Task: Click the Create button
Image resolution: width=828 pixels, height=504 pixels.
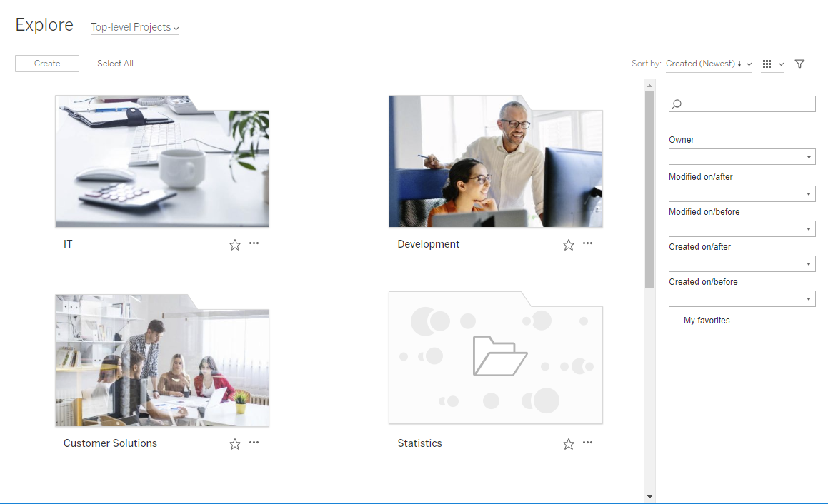Action: coord(46,64)
